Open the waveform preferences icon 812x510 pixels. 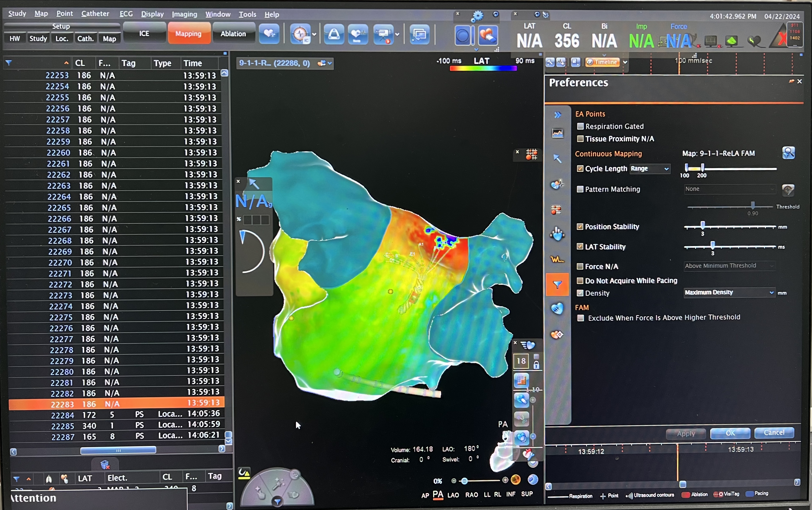point(557,259)
